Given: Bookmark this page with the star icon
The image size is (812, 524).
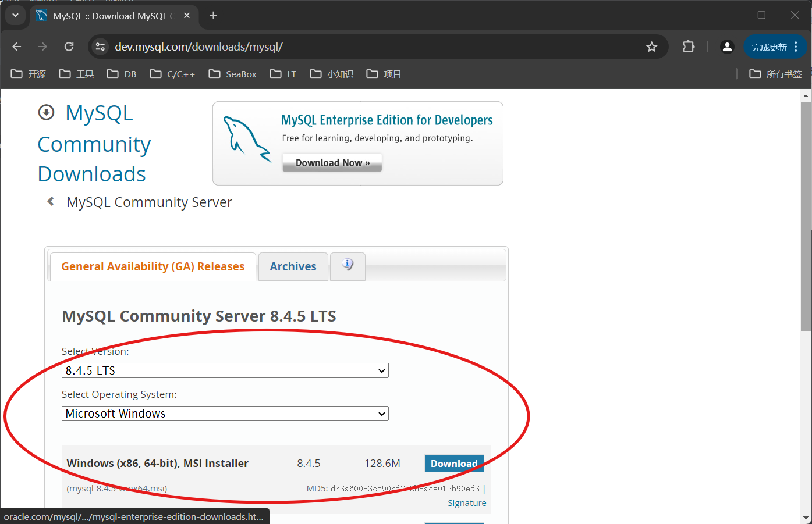Looking at the screenshot, I should [x=651, y=47].
